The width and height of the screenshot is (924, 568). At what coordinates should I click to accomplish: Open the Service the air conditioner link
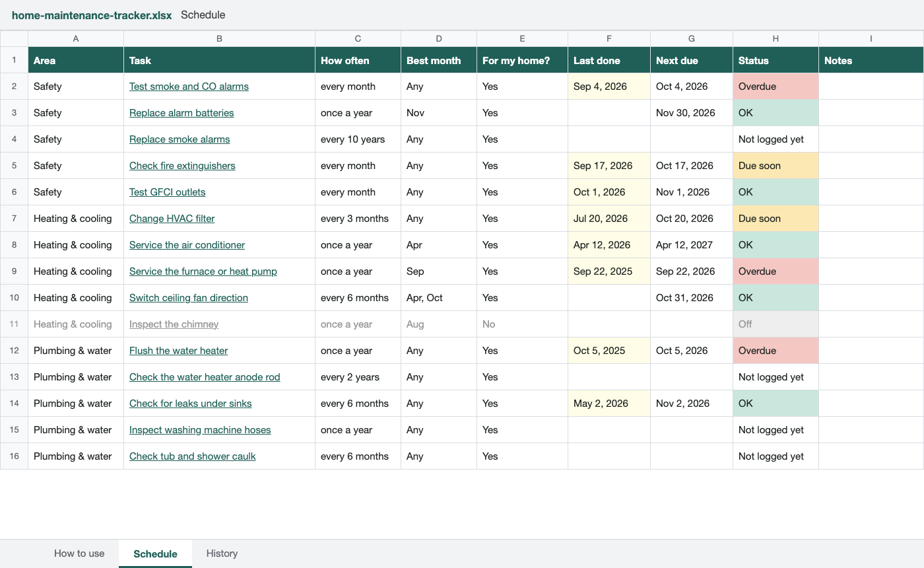point(187,245)
